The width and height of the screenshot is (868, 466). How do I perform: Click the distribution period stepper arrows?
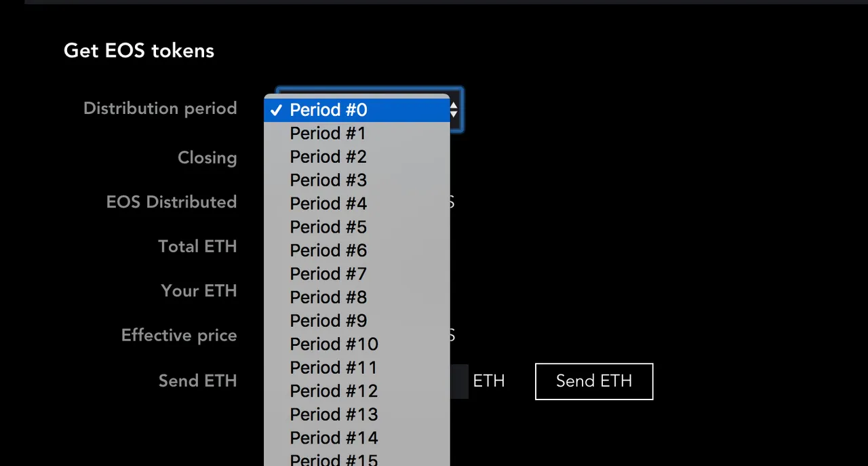tap(454, 109)
